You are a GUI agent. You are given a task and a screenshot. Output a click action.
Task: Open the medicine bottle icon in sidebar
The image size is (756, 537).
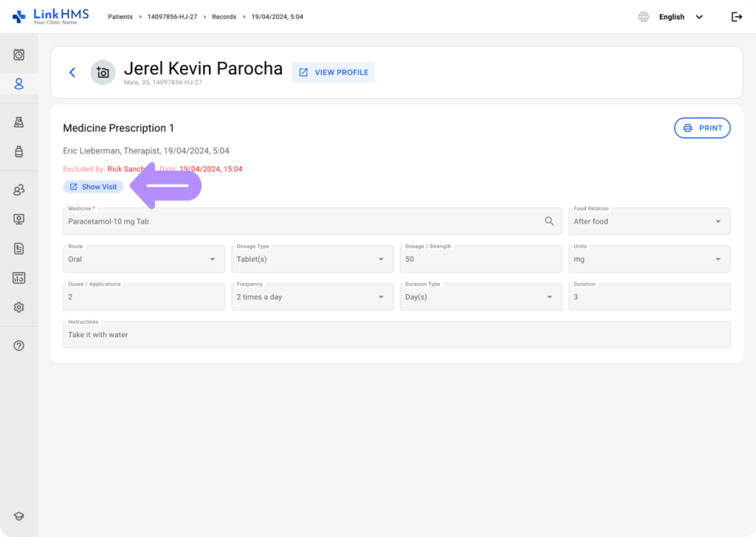point(19,152)
